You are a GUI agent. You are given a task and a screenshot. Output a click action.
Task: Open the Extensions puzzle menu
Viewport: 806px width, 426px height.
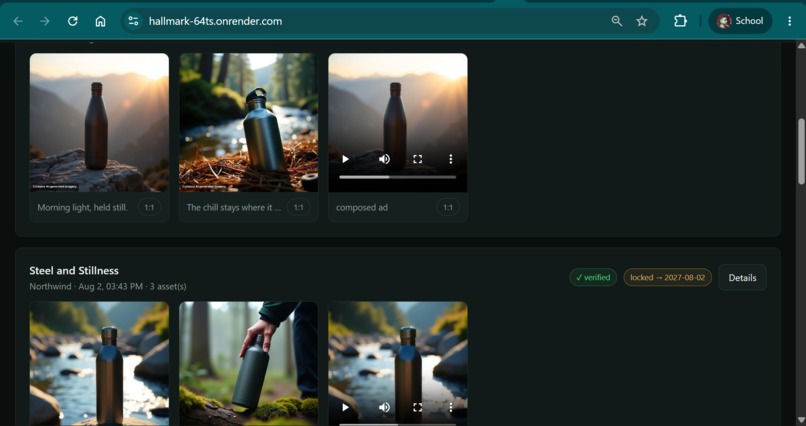click(x=680, y=21)
